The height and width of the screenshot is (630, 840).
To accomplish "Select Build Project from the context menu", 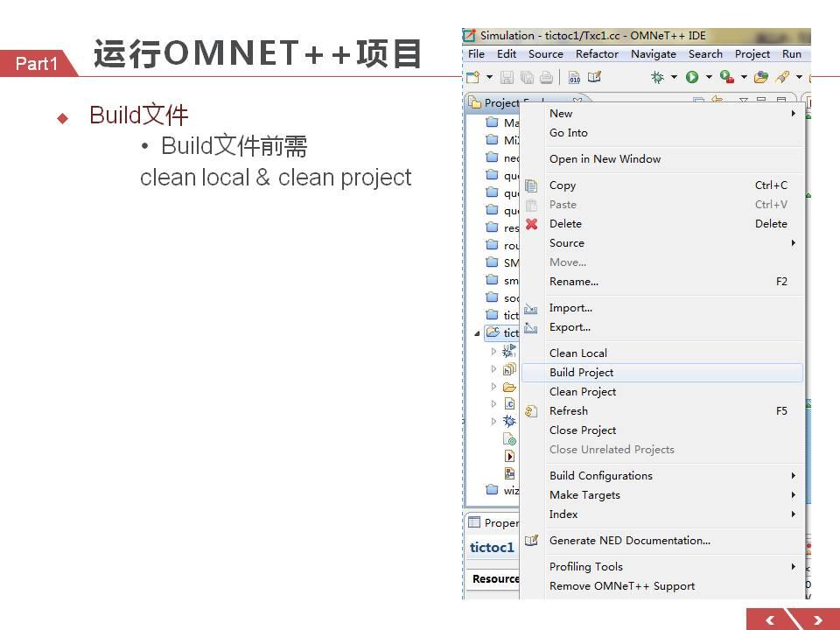I will click(583, 372).
